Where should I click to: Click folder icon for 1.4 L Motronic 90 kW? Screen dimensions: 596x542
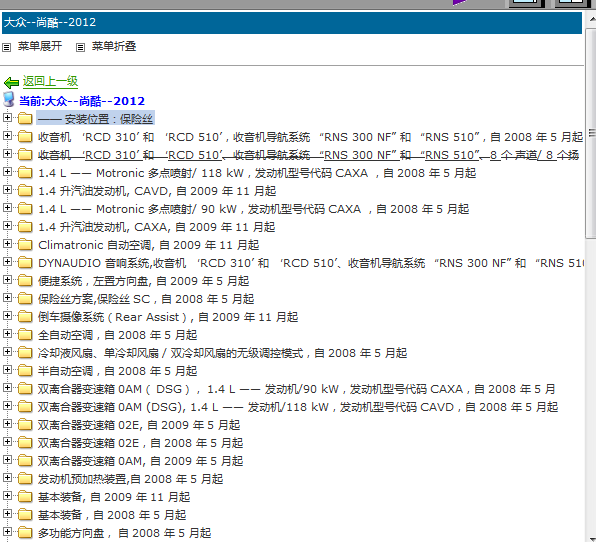point(25,209)
